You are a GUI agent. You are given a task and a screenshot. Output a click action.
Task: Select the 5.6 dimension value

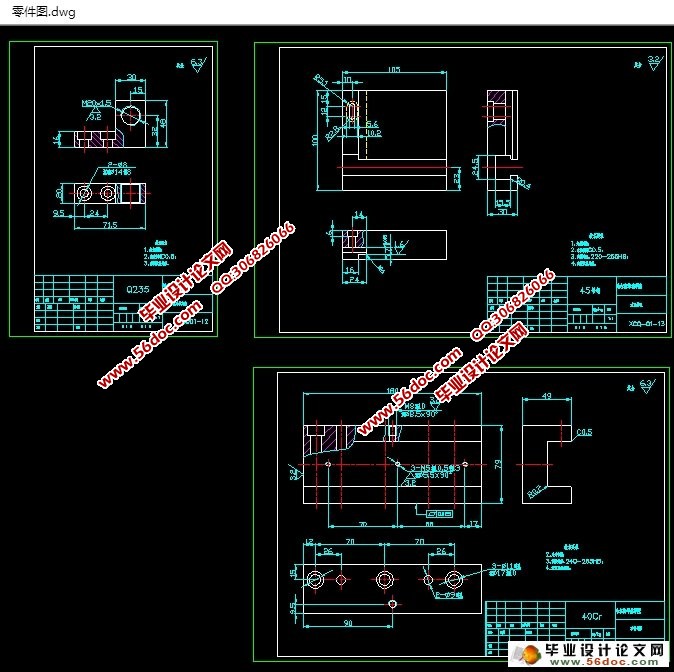[x=372, y=124]
